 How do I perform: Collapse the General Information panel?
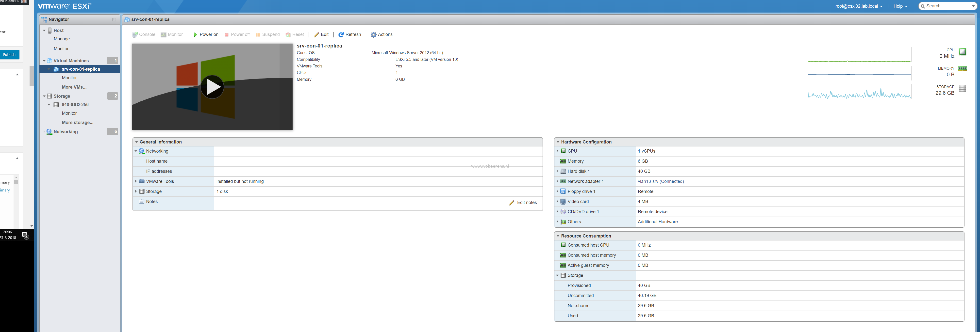pos(137,142)
